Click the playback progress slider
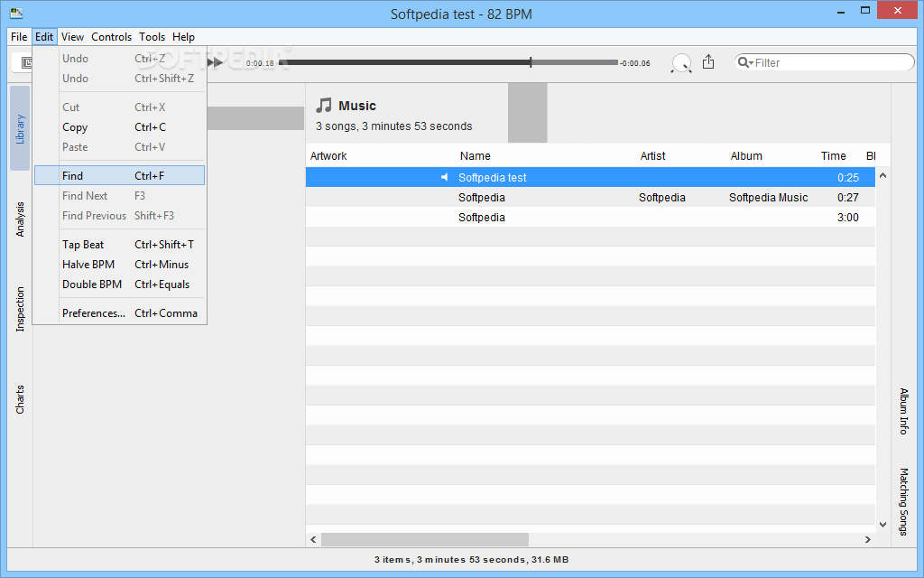The height and width of the screenshot is (578, 924). [x=449, y=62]
